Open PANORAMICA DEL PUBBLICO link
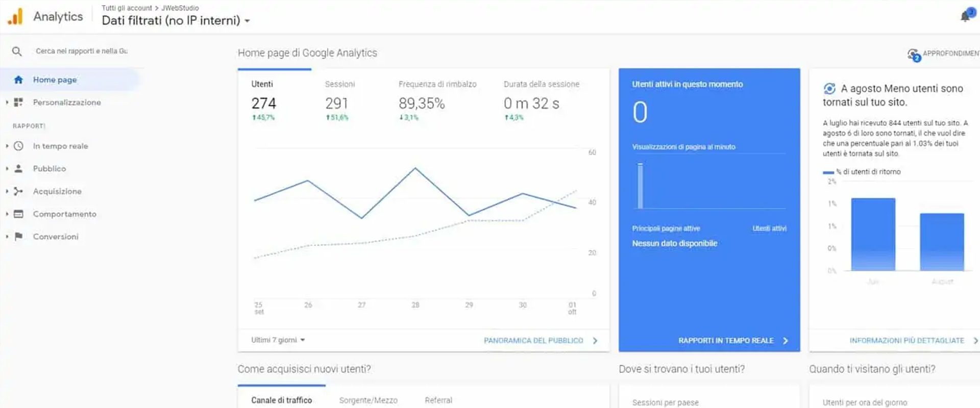The image size is (980, 408). (x=533, y=340)
